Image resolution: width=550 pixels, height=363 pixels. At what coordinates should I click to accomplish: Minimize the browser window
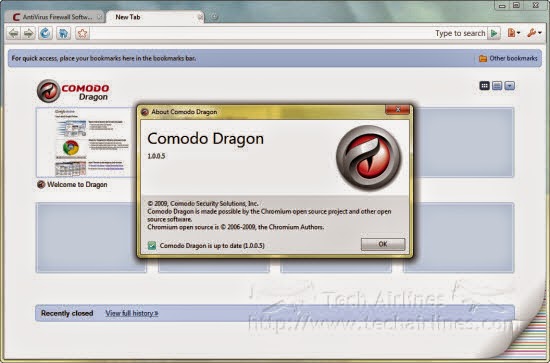coord(502,5)
